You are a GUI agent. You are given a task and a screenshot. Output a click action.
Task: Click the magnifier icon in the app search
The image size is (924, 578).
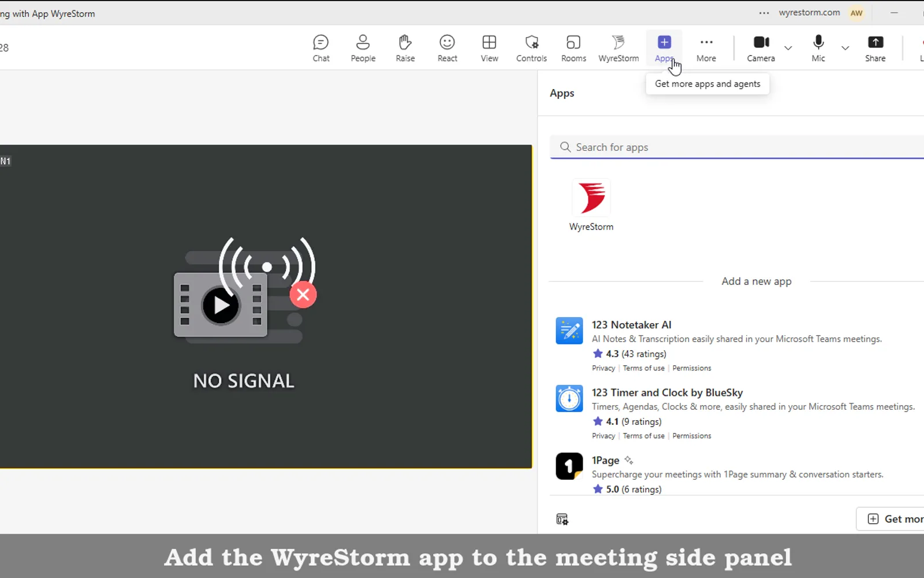[x=565, y=147]
